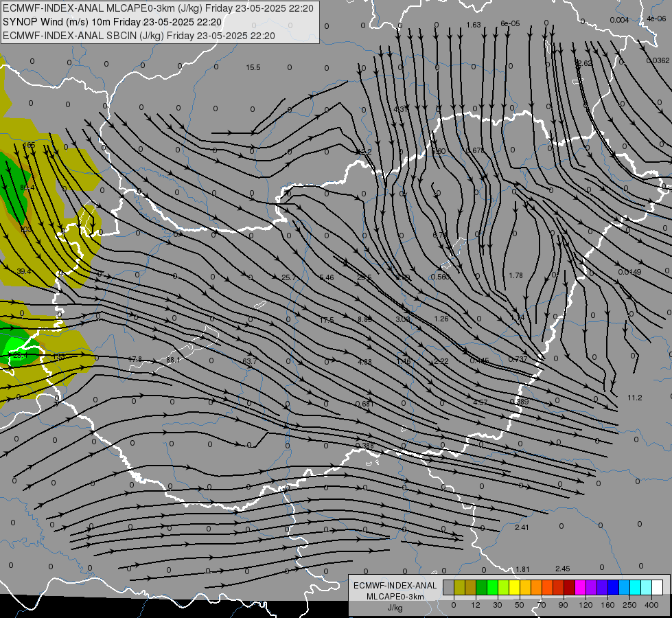
Task: Click the map value 103
Action: tap(25, 229)
